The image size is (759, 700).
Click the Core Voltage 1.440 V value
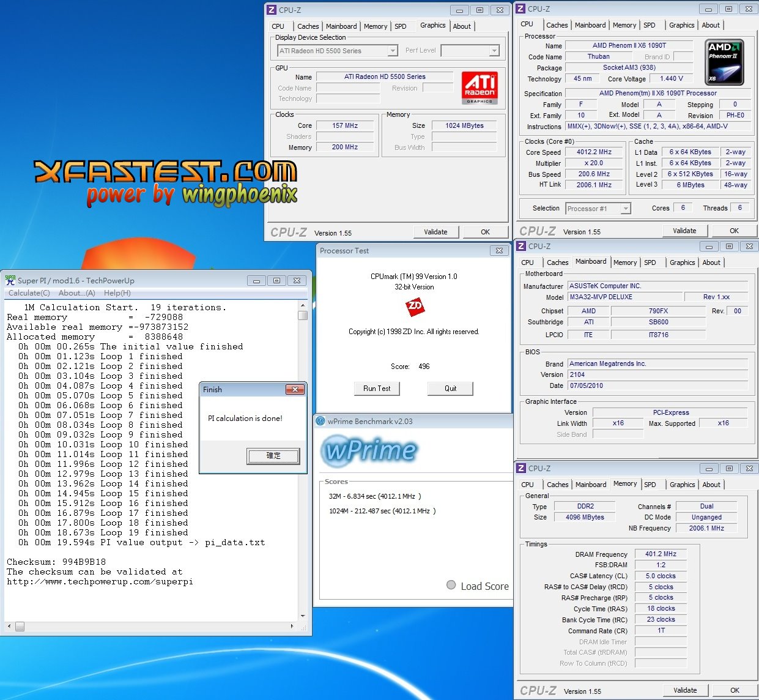tap(671, 79)
